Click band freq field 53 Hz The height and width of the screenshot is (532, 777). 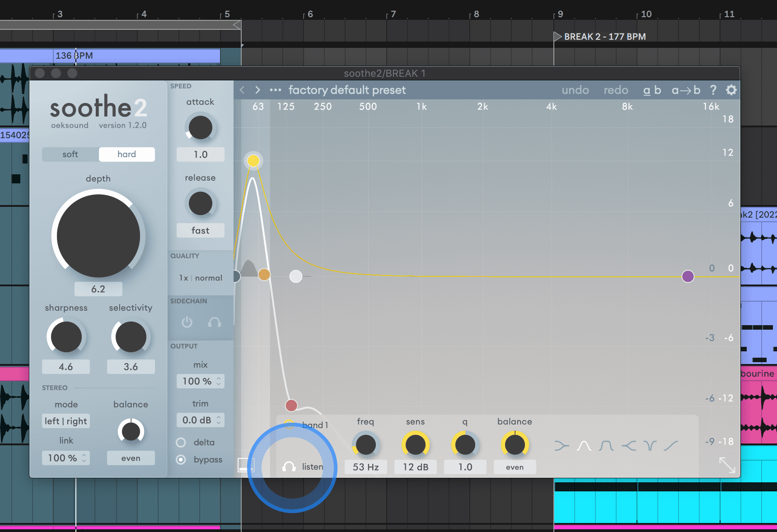coord(366,467)
